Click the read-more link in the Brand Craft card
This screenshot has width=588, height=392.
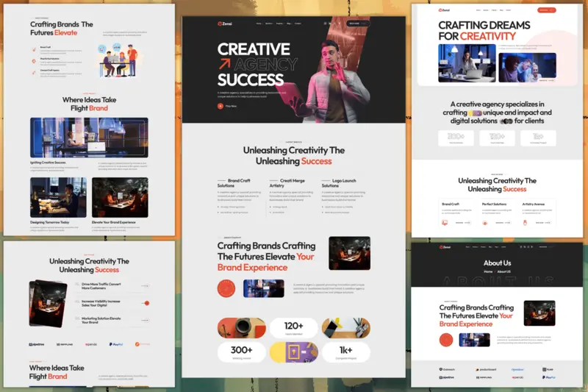click(463, 223)
